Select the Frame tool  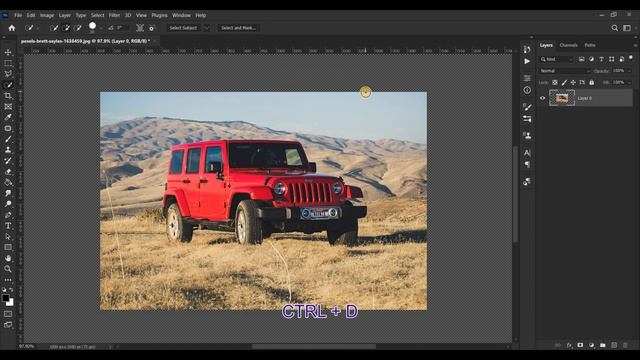[8, 107]
